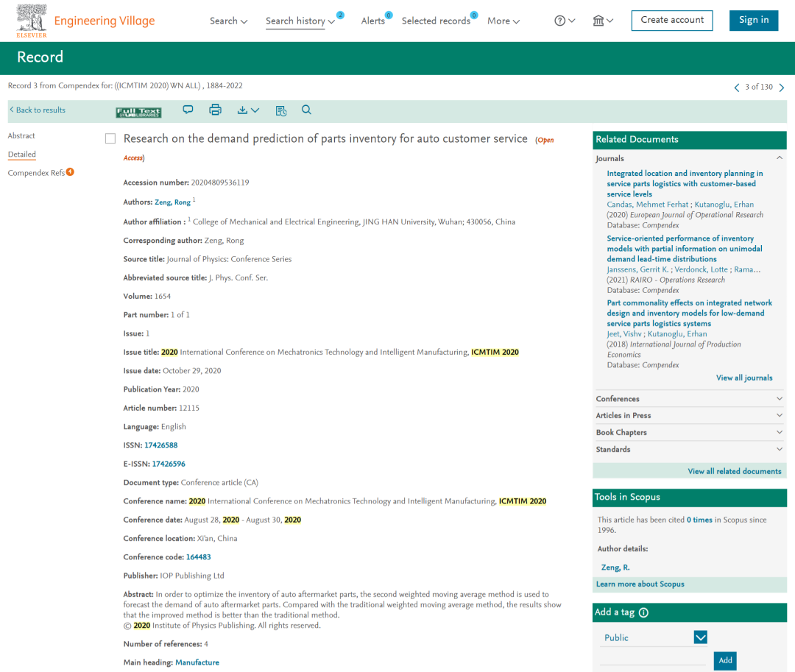The height and width of the screenshot is (672, 795).
Task: Click View all related documents
Action: click(734, 471)
